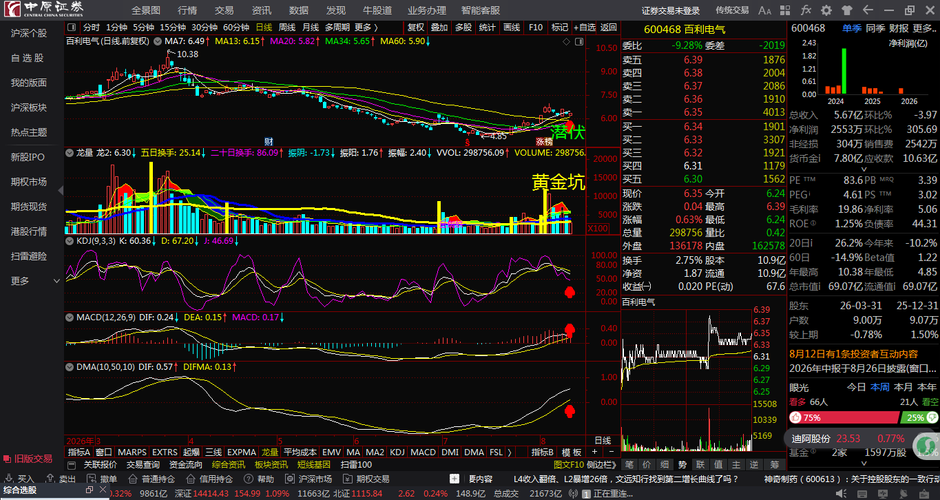Viewport: 940px width, 500px height.
Task: Select 本月 in the 眼光 section
Action: pyautogui.click(x=903, y=387)
